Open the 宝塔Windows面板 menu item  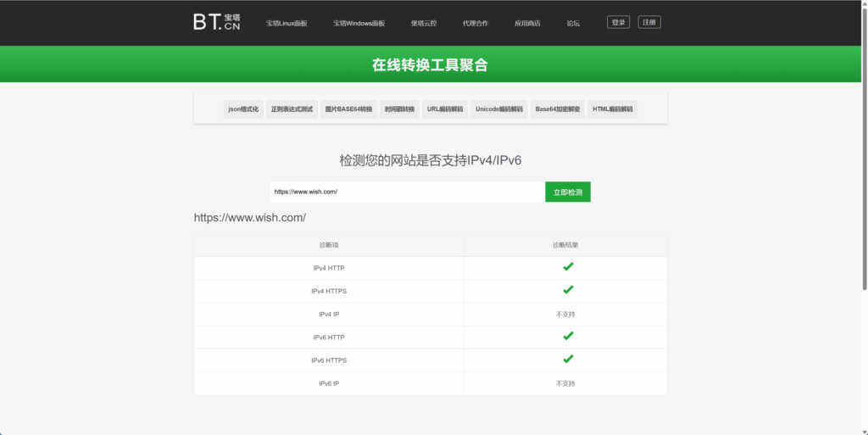pos(359,23)
